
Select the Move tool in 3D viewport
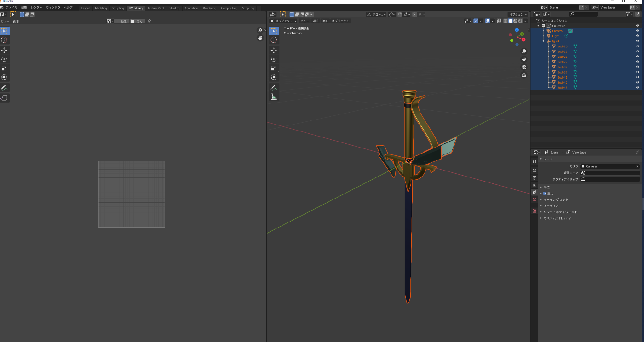click(x=274, y=50)
